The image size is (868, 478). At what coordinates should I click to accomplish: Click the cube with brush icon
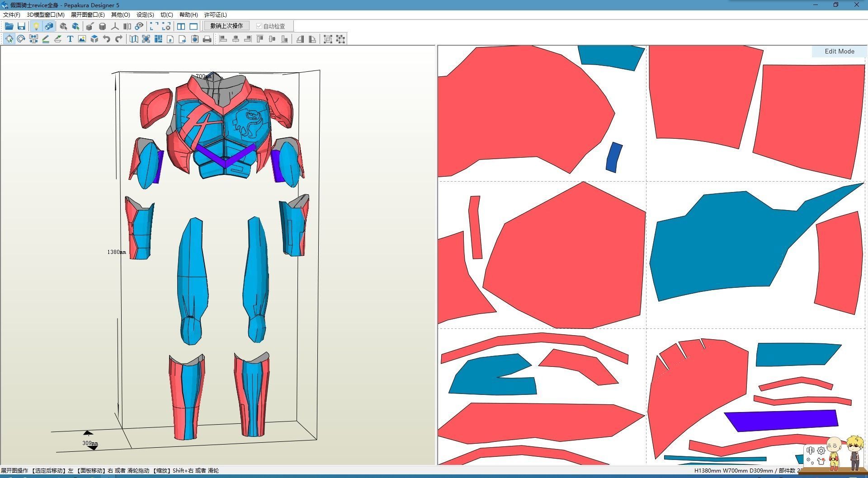tap(90, 26)
